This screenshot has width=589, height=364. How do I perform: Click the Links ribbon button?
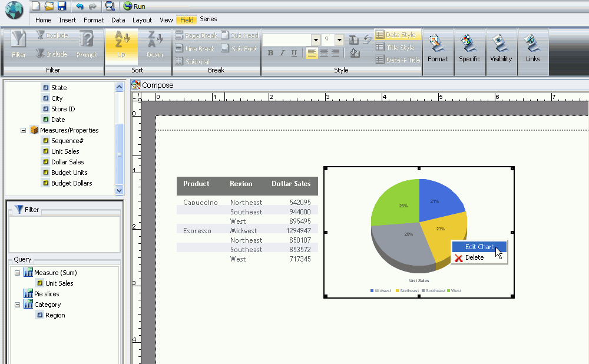[532, 48]
